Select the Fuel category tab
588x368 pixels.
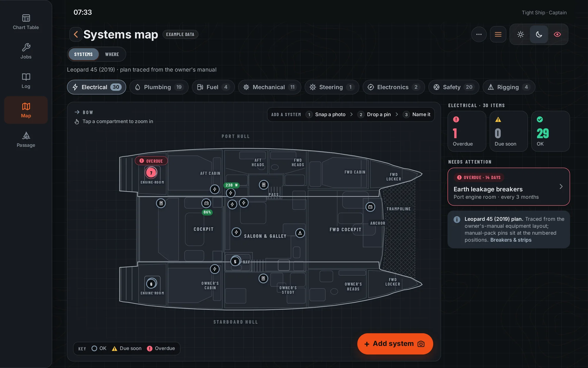point(213,87)
